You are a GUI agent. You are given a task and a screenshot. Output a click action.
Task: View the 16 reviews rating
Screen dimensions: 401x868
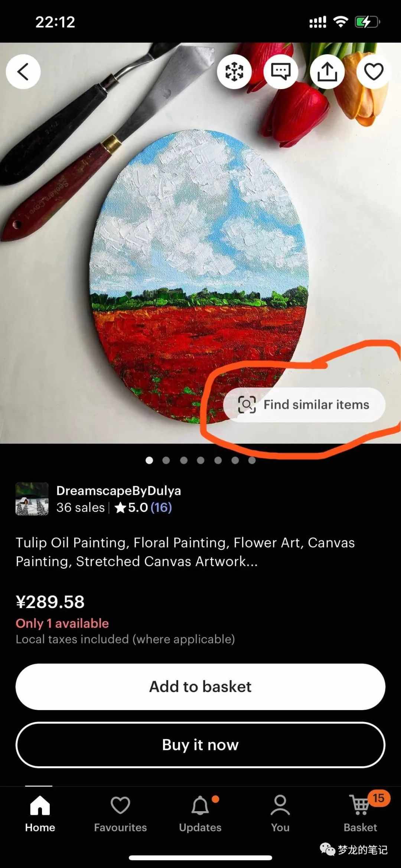pos(143,507)
